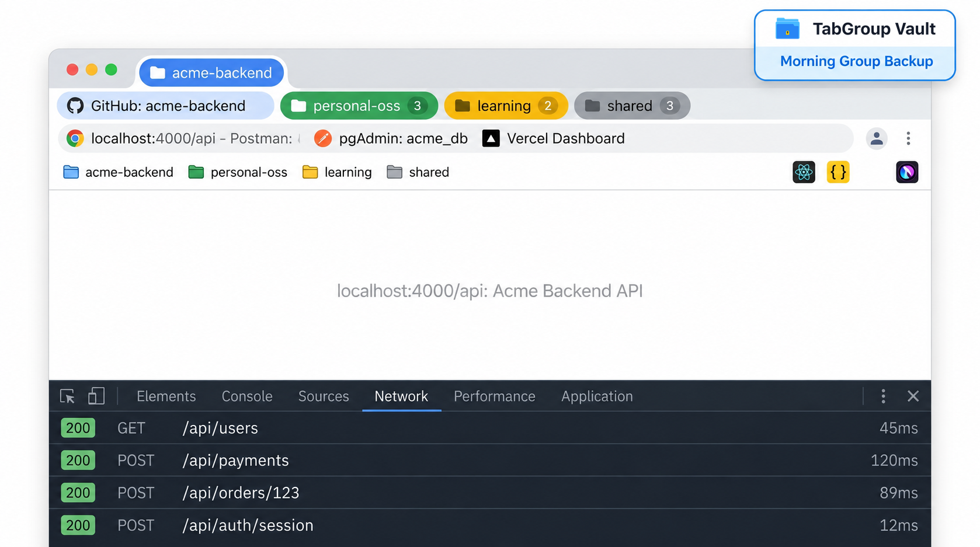Click the Vercel triangle icon
980x547 pixels.
pos(491,138)
